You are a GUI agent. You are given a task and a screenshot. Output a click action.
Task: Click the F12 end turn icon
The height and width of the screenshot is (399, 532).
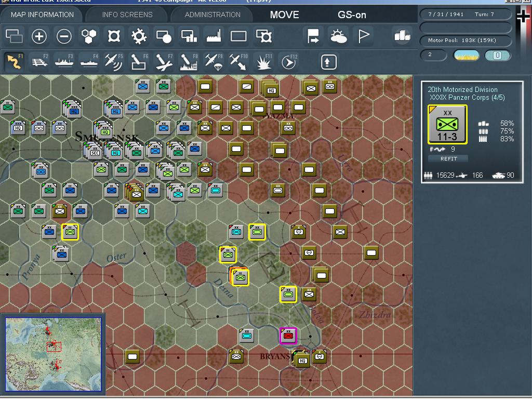coord(289,62)
